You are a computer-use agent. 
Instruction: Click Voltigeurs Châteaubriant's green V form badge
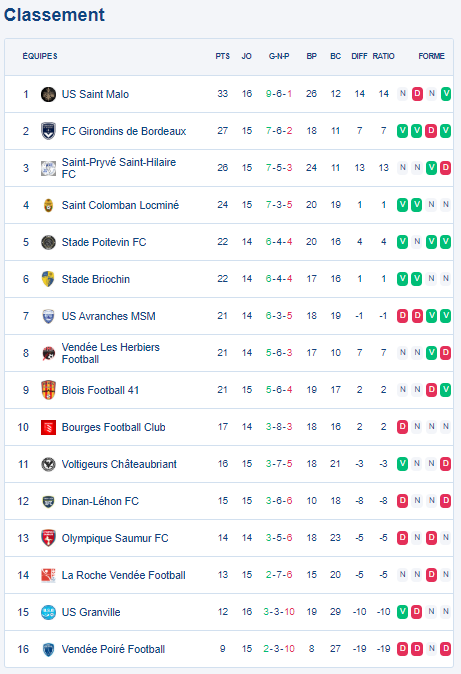click(x=402, y=464)
